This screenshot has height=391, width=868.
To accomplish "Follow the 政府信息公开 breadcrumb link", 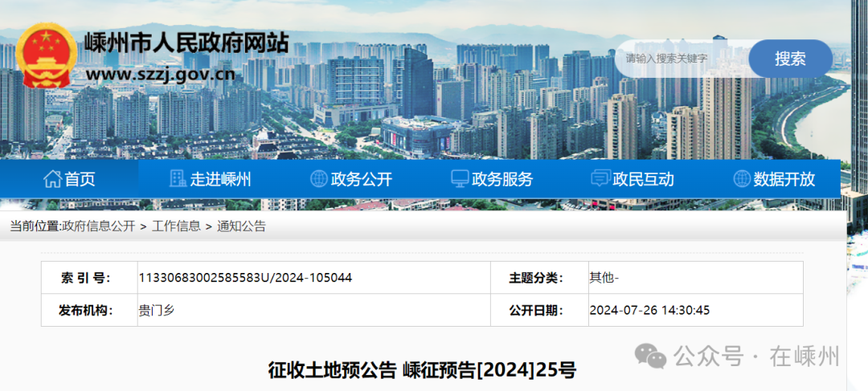I will [99, 226].
